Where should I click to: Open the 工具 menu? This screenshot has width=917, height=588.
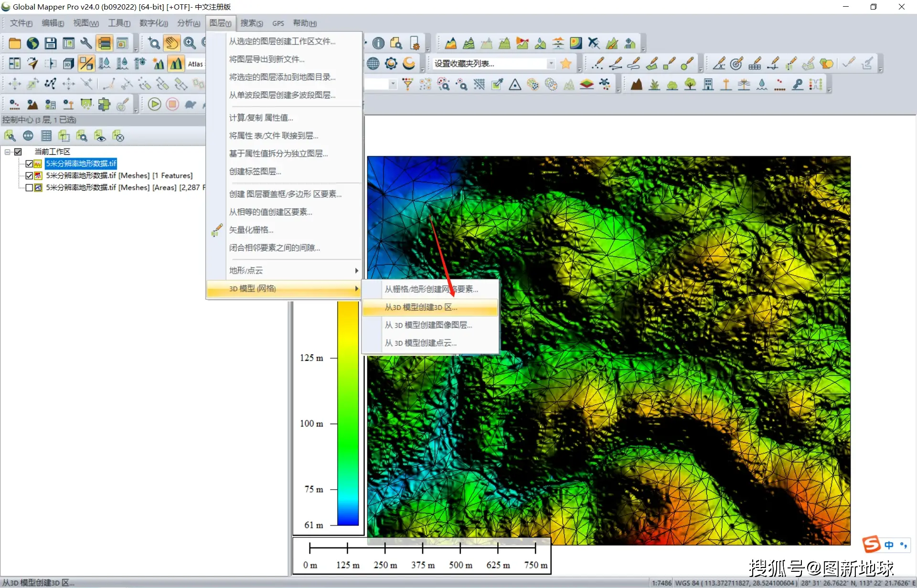pyautogui.click(x=119, y=23)
